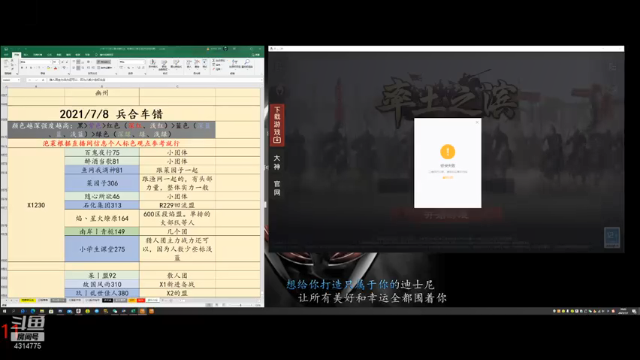
Task: Open File Explorer from the taskbar
Action: tap(42, 311)
